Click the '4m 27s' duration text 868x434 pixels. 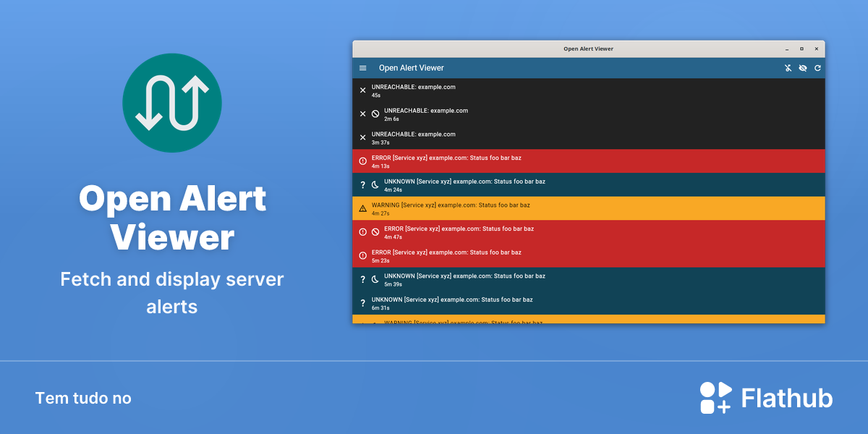tap(380, 213)
